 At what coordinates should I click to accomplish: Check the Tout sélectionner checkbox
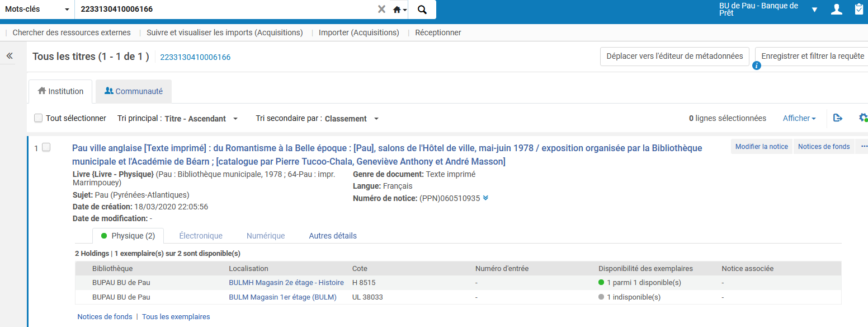click(x=39, y=118)
